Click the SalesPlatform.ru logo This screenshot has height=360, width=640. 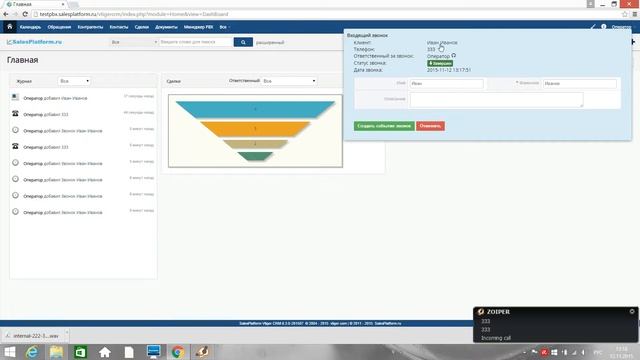34,42
